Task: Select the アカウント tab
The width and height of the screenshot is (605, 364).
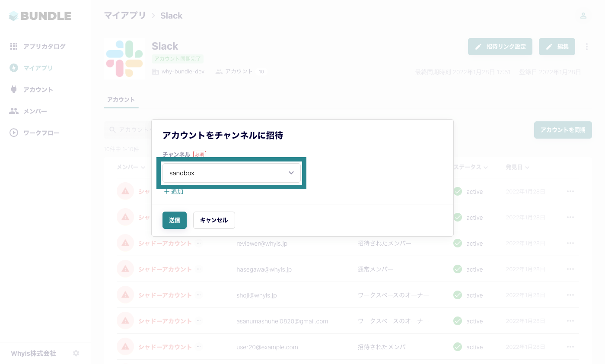Action: (x=121, y=100)
